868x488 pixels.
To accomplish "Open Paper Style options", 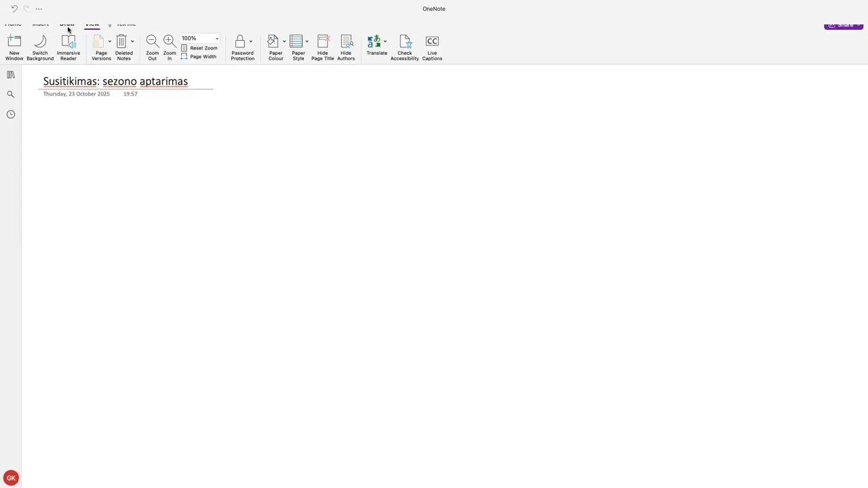I will coord(298,48).
